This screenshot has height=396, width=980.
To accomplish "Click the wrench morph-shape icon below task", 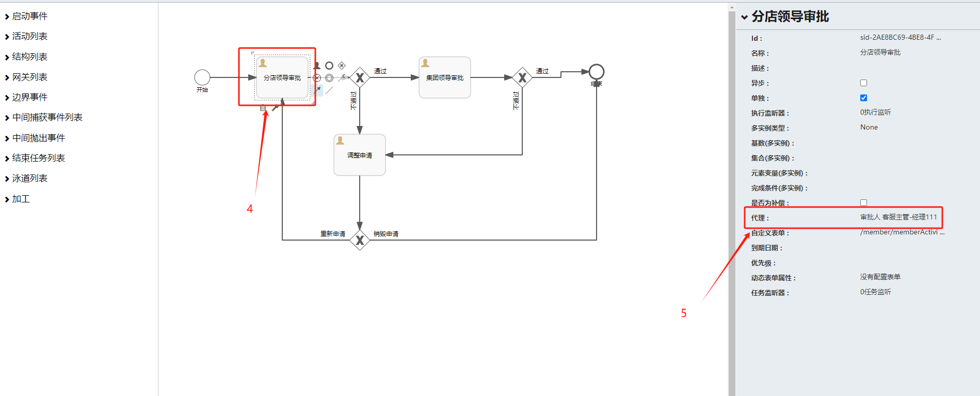I will point(275,108).
